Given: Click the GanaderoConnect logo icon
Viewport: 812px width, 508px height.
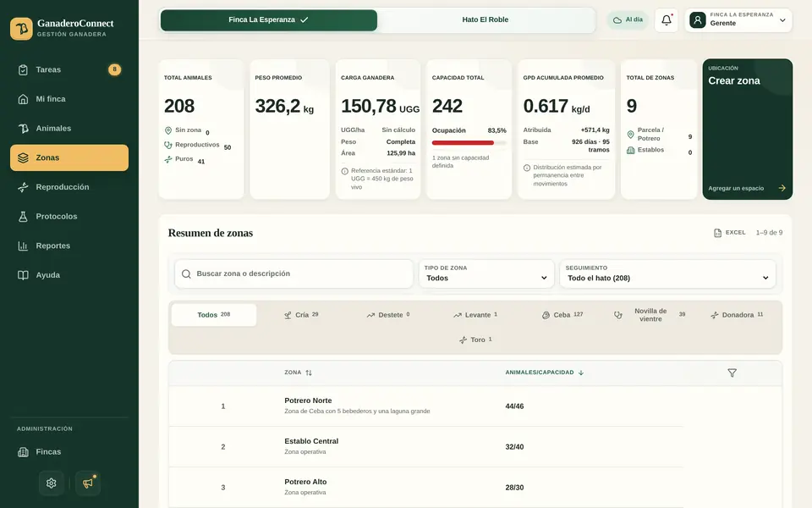Looking at the screenshot, I should 21,29.
